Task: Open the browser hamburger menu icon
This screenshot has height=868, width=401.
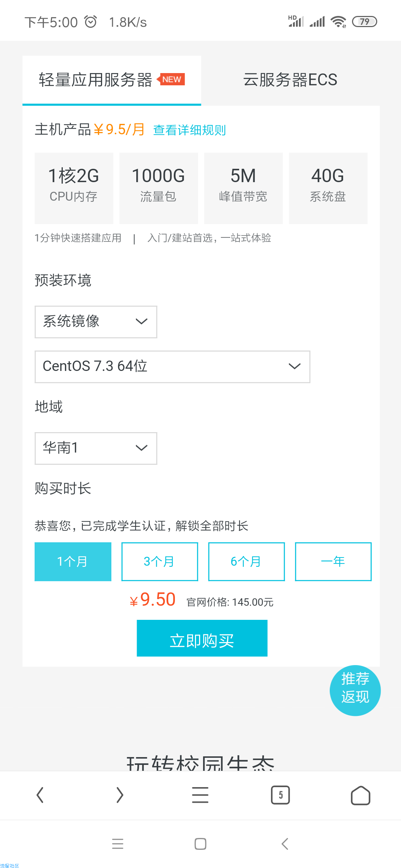Action: coord(200,795)
